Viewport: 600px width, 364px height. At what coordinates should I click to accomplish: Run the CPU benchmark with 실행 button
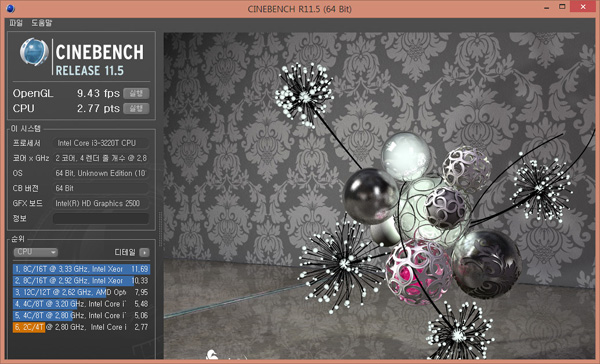coord(136,108)
